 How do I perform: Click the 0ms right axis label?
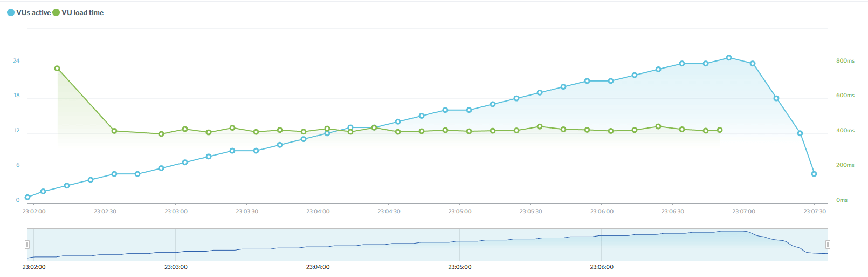tap(842, 200)
